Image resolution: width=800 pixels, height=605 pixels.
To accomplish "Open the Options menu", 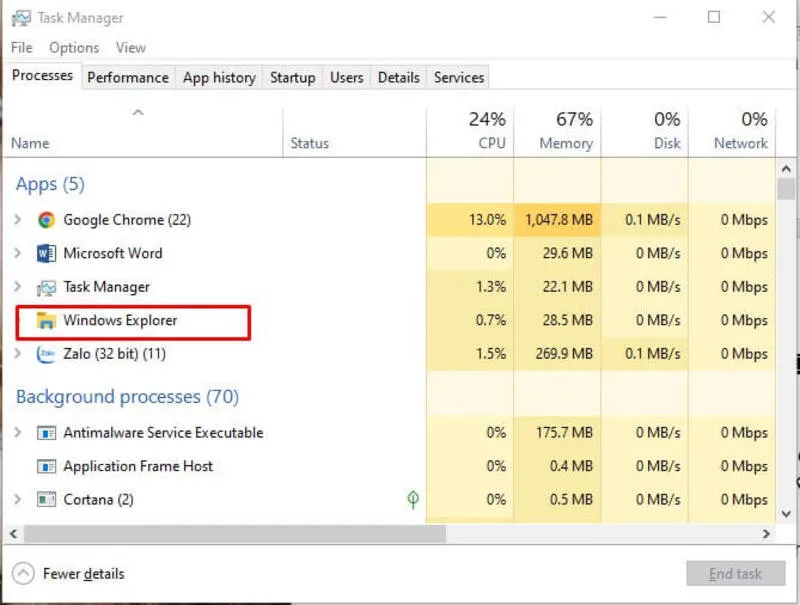I will [74, 47].
